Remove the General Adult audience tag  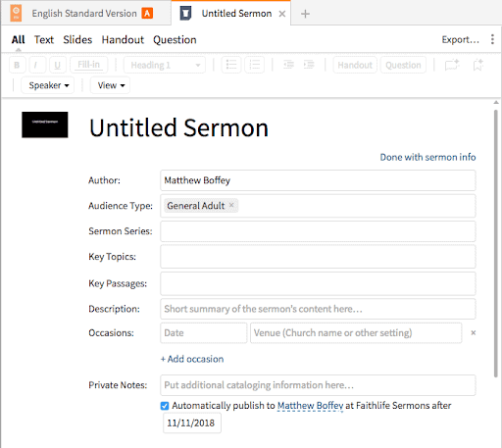(x=231, y=205)
